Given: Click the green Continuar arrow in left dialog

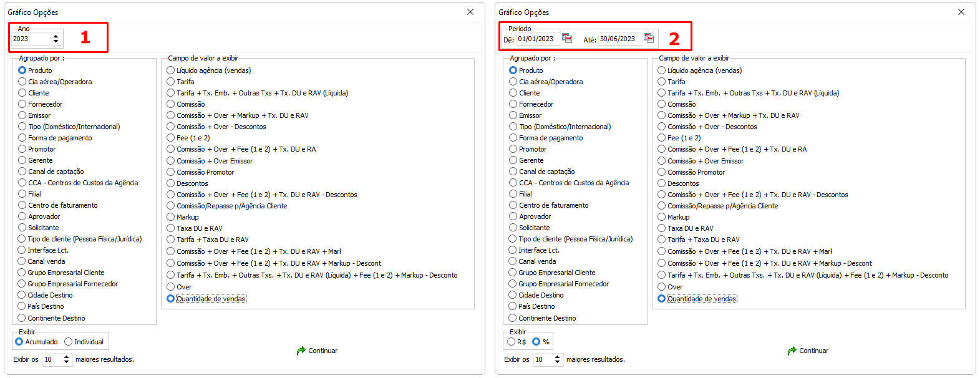Looking at the screenshot, I should [x=301, y=351].
